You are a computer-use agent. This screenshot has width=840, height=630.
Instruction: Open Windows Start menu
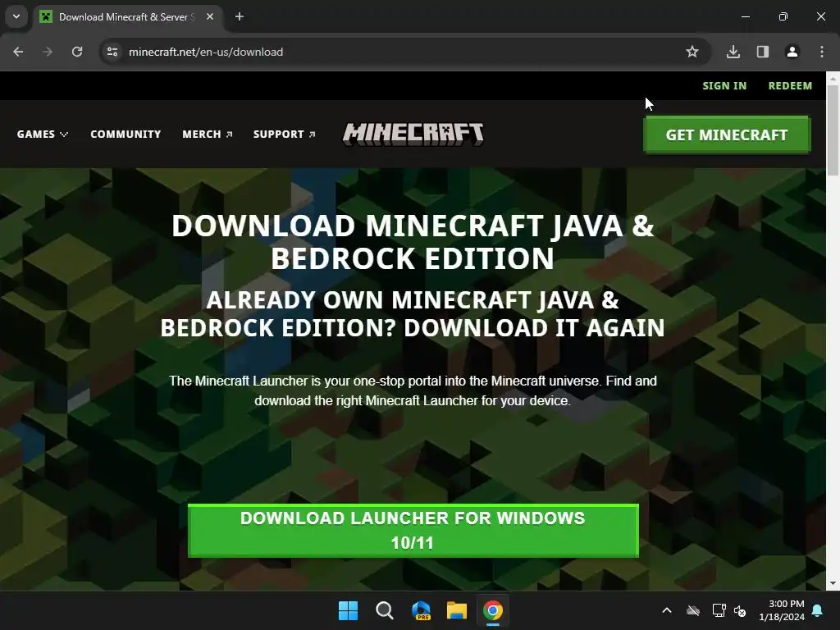[348, 610]
